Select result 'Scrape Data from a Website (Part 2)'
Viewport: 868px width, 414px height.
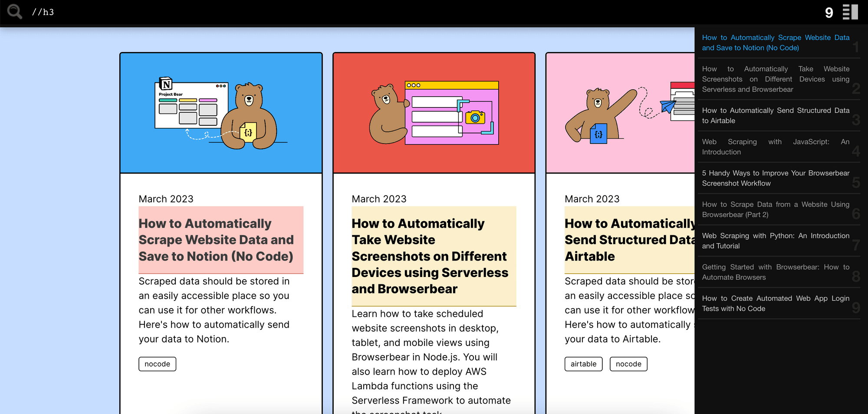click(776, 209)
